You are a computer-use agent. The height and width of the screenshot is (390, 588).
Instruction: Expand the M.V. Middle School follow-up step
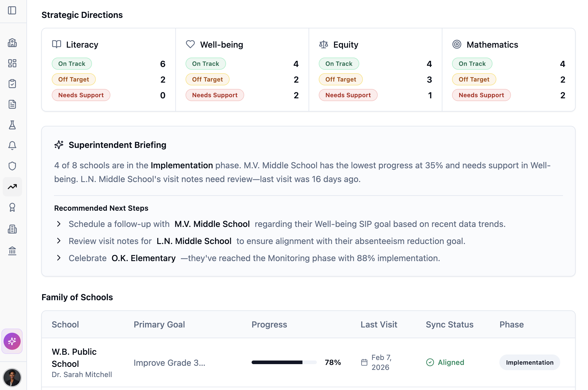59,224
